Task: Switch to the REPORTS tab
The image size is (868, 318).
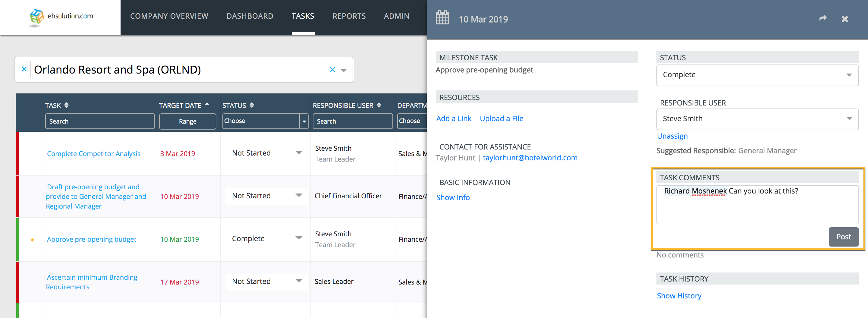Action: click(349, 16)
